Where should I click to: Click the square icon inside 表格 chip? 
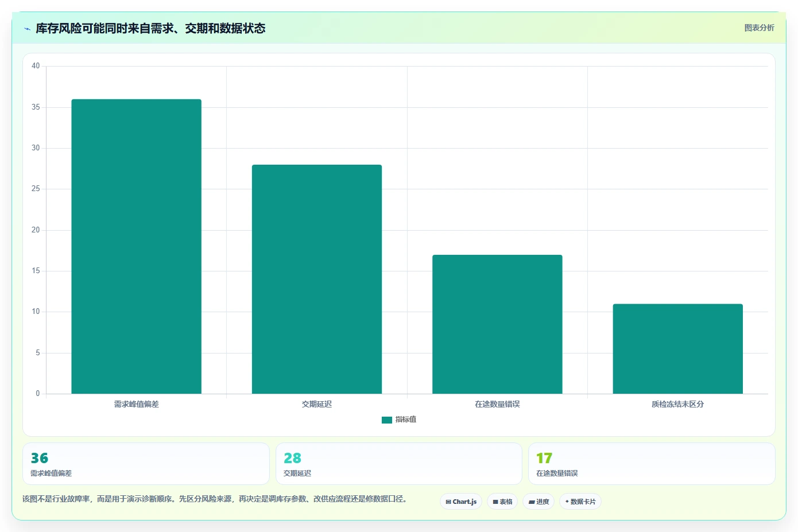coord(495,502)
